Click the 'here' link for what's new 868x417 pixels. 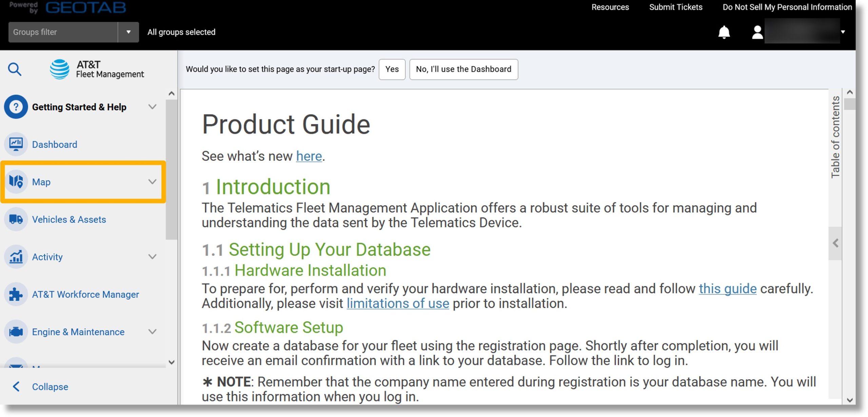click(x=308, y=156)
